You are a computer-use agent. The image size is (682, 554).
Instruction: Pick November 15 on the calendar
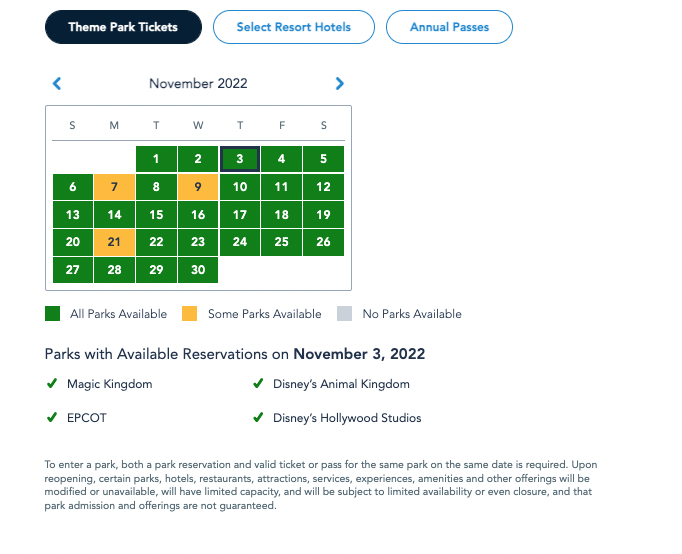pyautogui.click(x=156, y=215)
